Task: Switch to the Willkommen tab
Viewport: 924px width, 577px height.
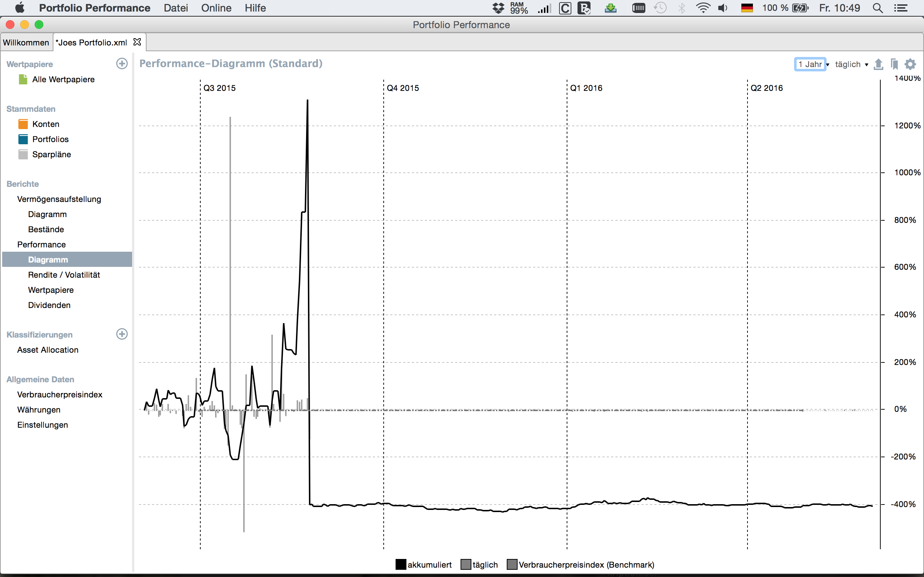Action: pos(26,42)
